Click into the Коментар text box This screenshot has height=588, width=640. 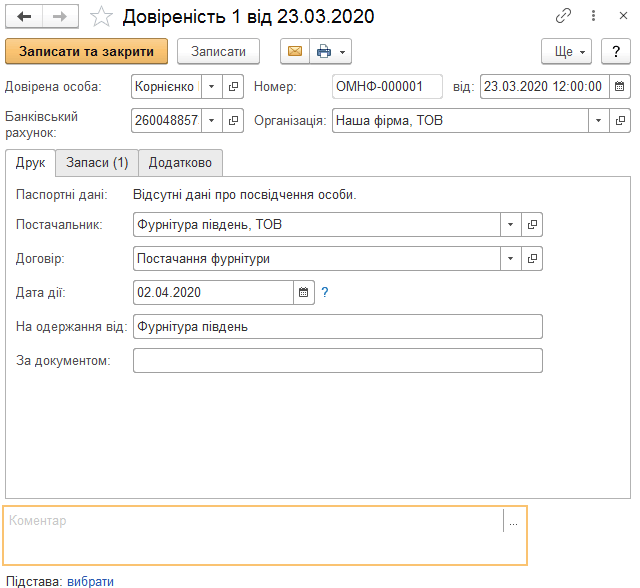click(x=253, y=535)
